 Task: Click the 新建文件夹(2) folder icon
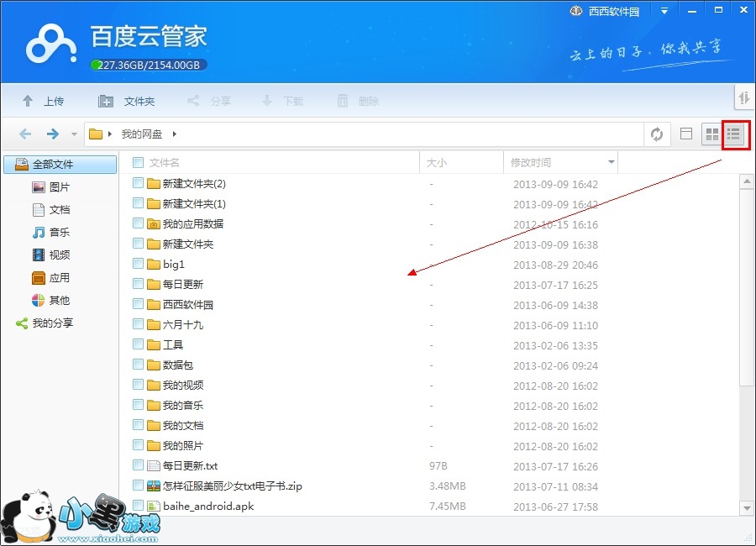point(154,183)
